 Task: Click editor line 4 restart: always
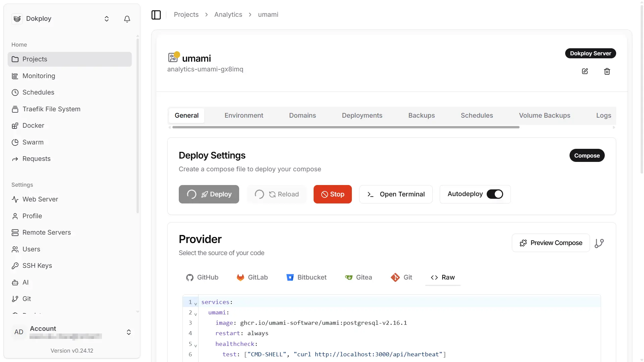coord(242,333)
